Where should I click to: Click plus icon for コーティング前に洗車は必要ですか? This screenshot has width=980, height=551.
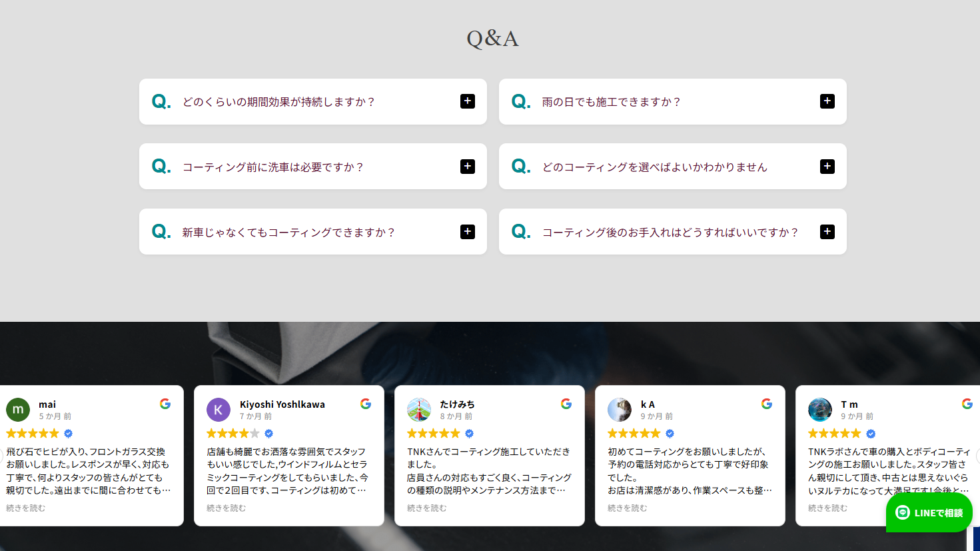click(x=468, y=167)
